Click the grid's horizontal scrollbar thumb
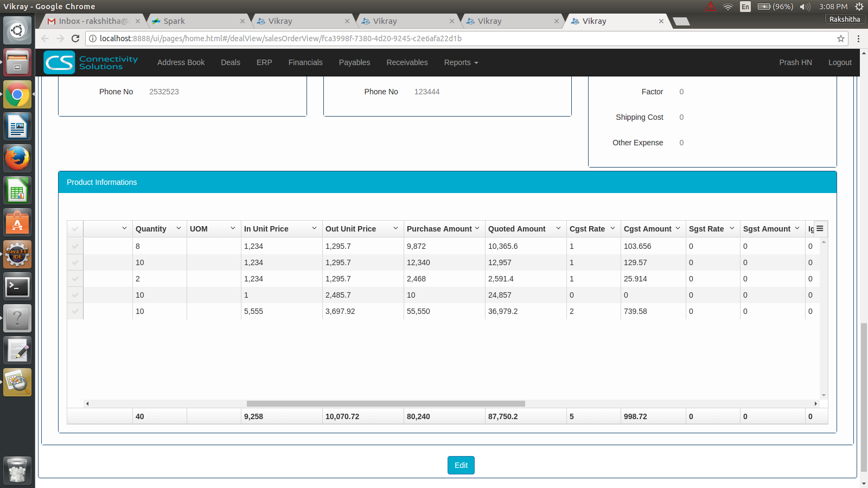The width and height of the screenshot is (868, 488). (x=385, y=403)
